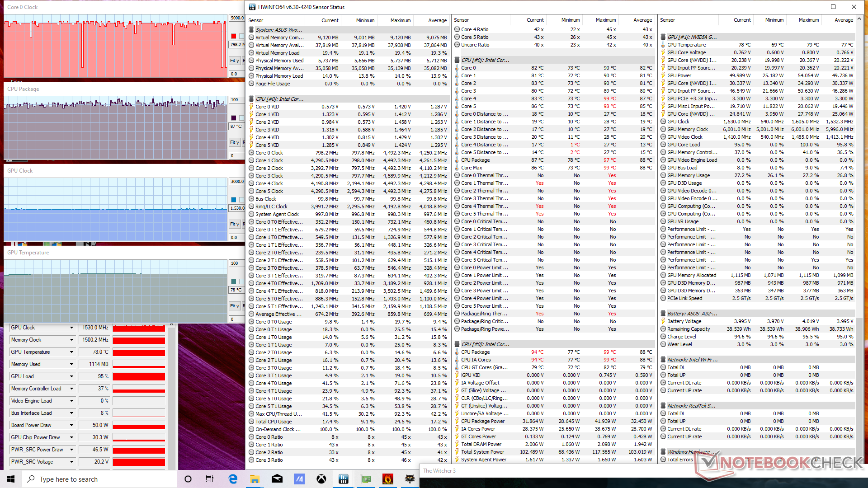Viewport: 868px width, 488px height.
Task: Click the Total System Power icon
Action: pyautogui.click(x=457, y=452)
